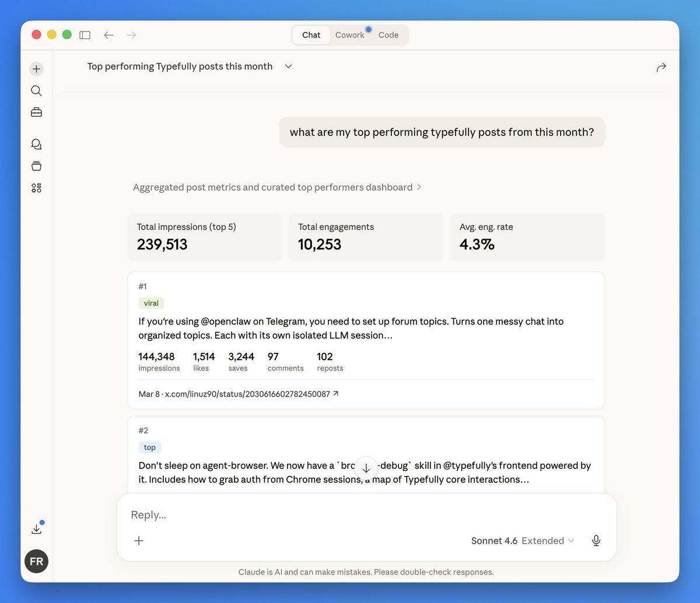Open conversation title dropdown chevron

pyautogui.click(x=288, y=66)
